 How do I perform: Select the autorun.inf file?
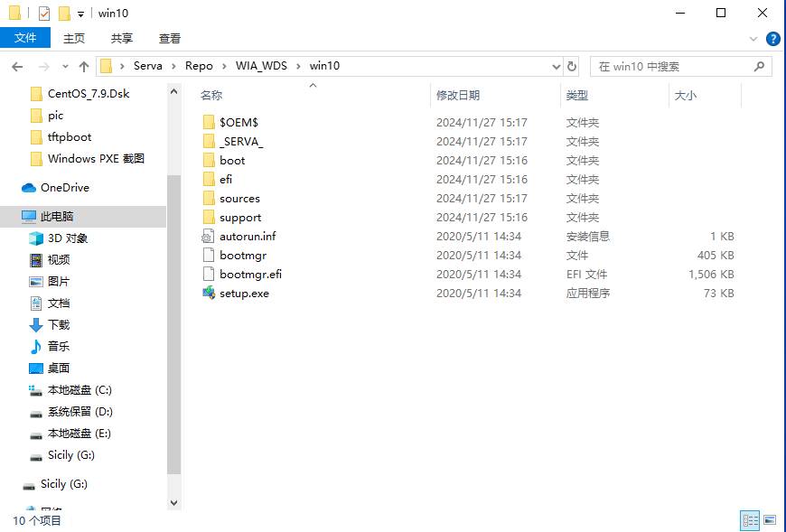[247, 236]
